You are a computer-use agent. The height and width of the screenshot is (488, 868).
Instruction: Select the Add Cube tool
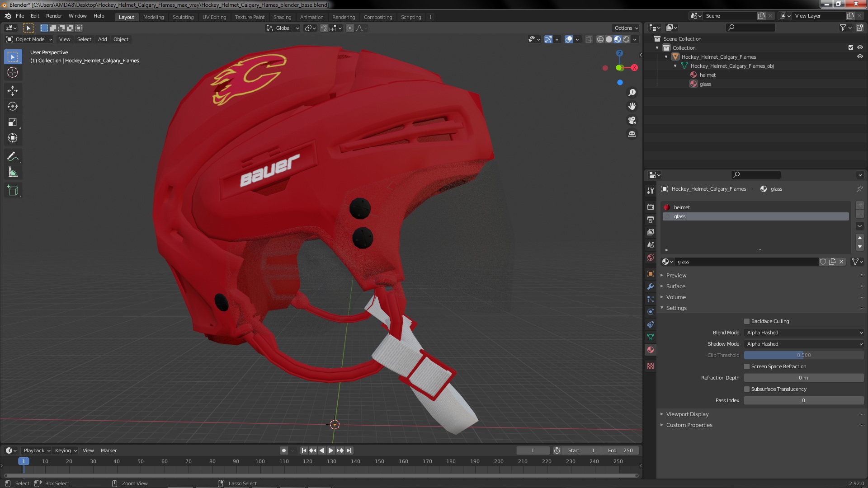pos(13,191)
